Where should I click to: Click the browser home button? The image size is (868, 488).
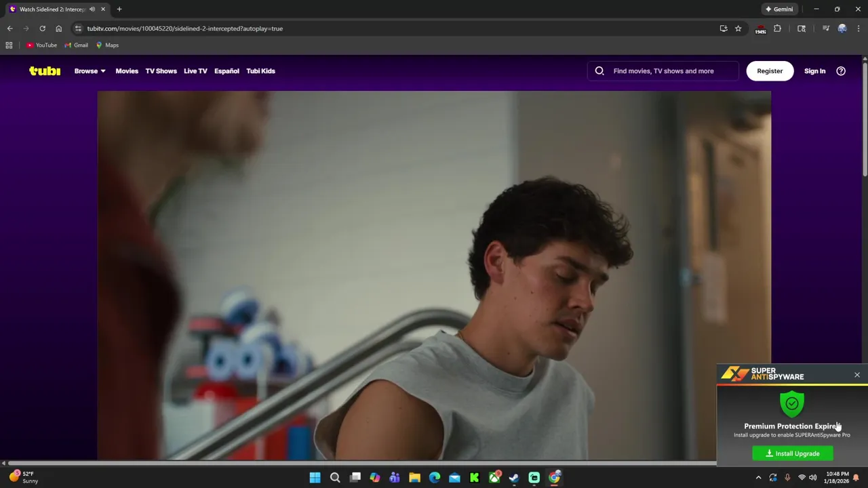pos(58,28)
